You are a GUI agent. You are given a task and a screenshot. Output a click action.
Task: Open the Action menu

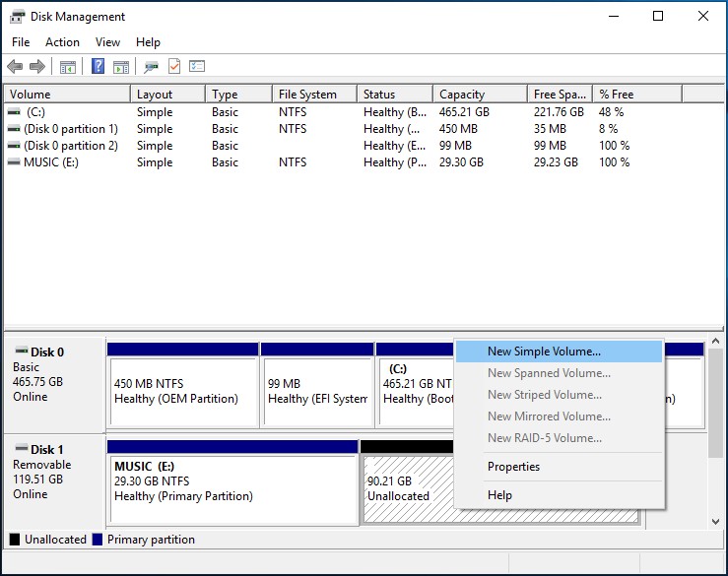(x=62, y=42)
